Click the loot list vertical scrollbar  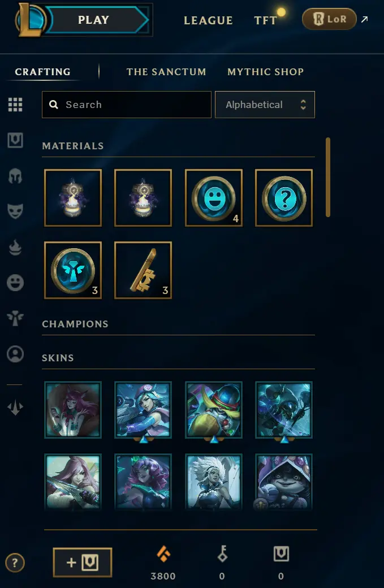click(x=328, y=177)
